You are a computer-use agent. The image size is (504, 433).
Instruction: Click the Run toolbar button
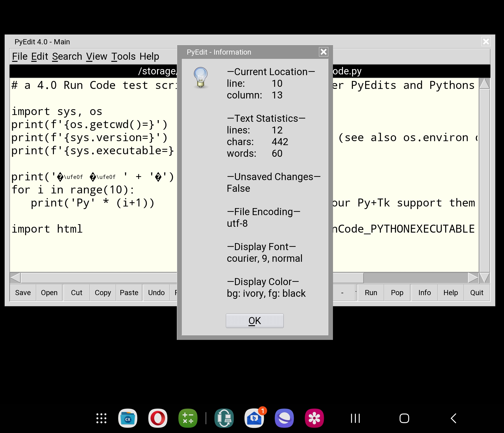tap(371, 293)
